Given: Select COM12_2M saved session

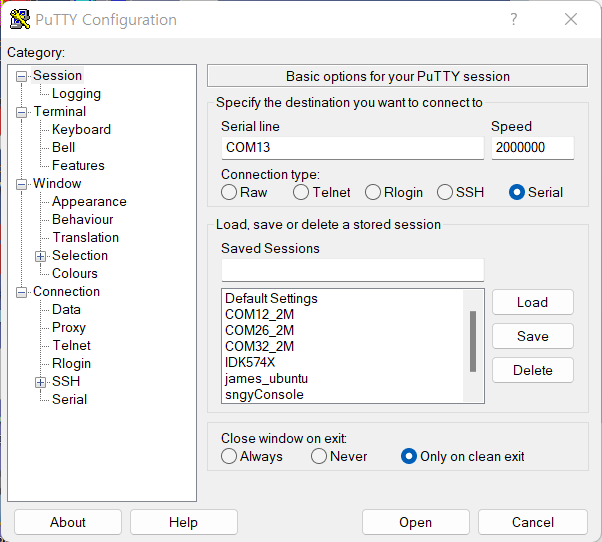Looking at the screenshot, I should click(260, 314).
